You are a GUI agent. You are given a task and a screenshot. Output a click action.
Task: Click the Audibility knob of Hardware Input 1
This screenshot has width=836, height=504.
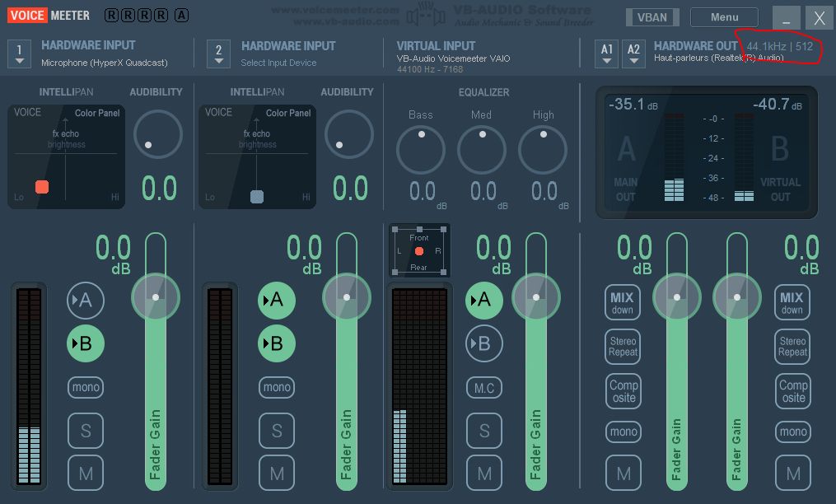[x=158, y=134]
